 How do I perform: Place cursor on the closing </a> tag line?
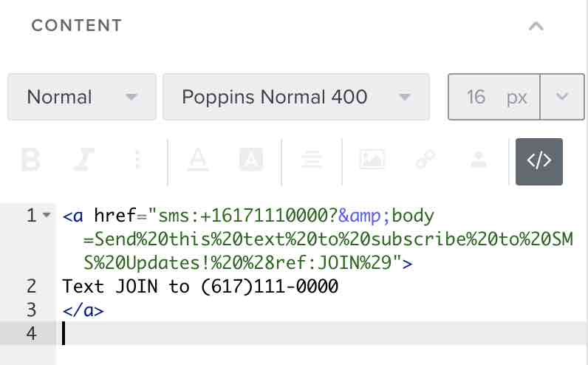[83, 310]
